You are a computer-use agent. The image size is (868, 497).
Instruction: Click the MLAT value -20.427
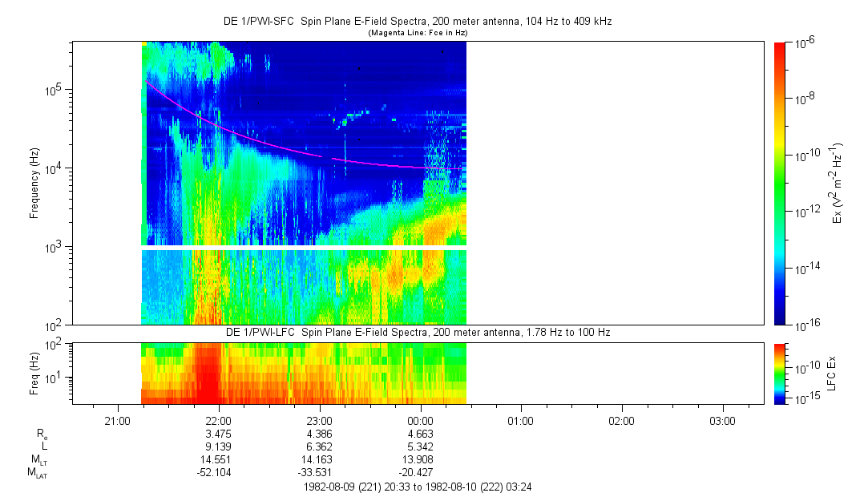pos(421,472)
